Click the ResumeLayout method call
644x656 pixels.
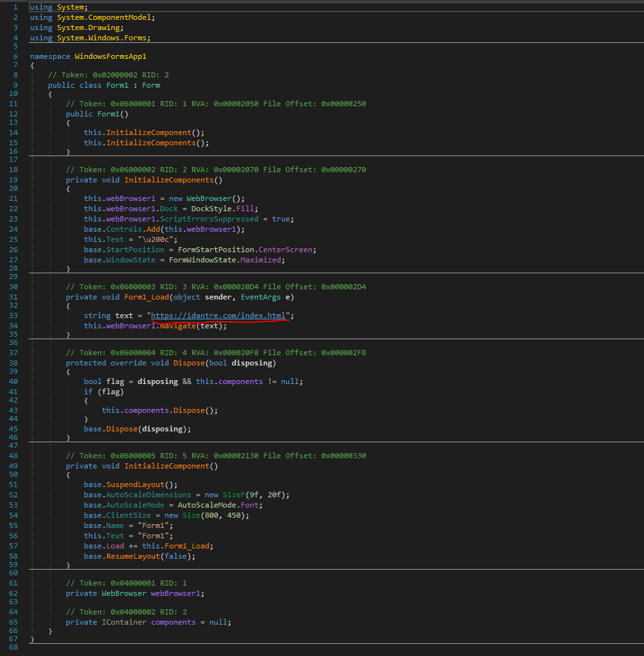click(133, 556)
